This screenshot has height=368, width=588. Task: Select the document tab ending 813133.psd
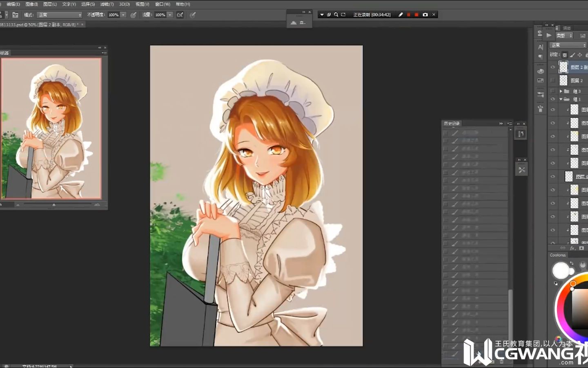[x=39, y=25]
